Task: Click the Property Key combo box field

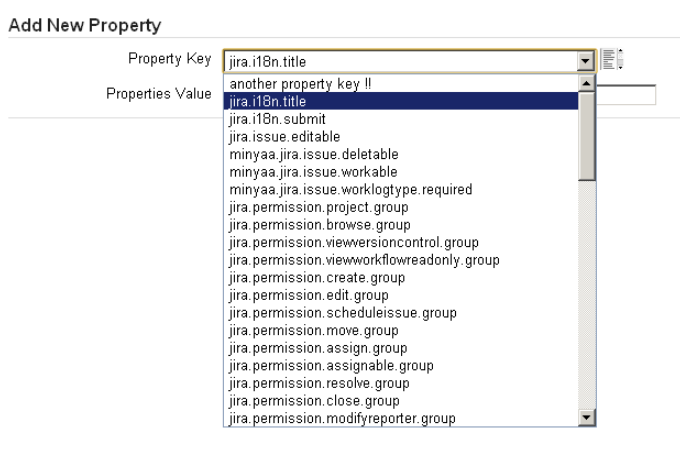Action: coord(400,61)
